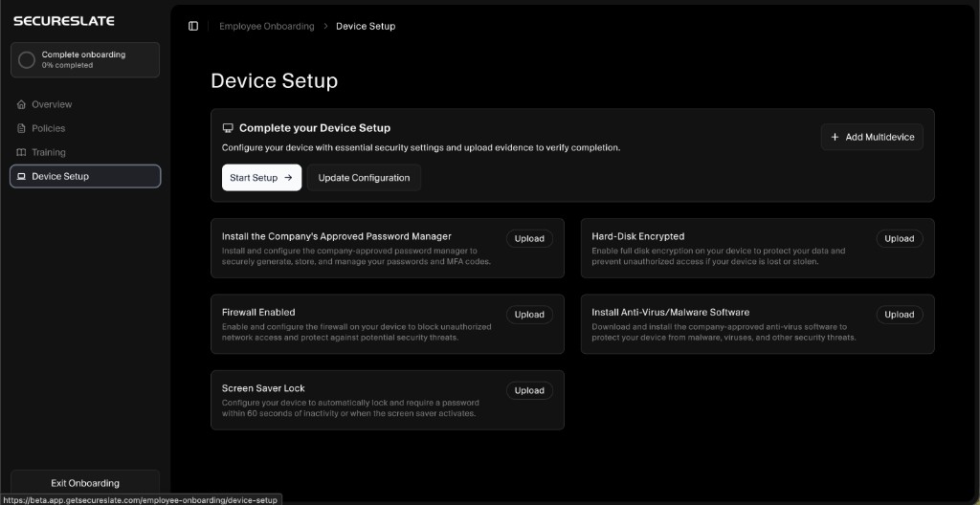Image resolution: width=980 pixels, height=505 pixels.
Task: Click the breadcrumb chevron separator
Action: pos(325,26)
